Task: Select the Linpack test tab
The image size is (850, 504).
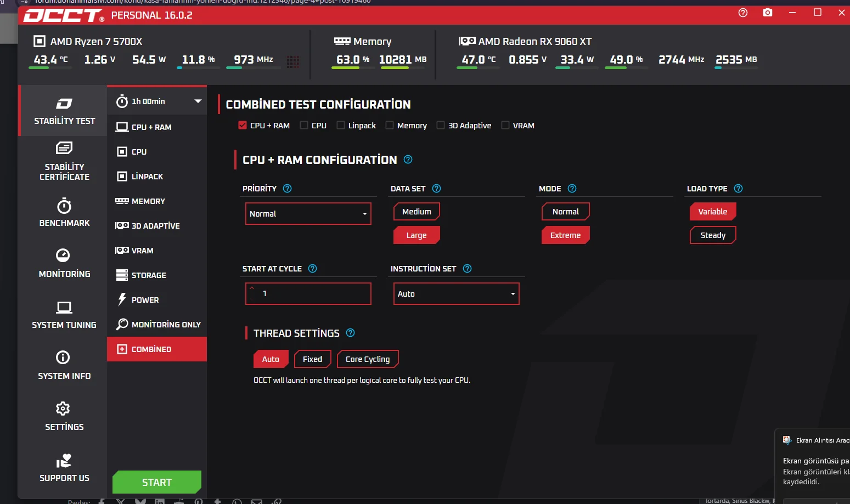Action: [x=157, y=177]
